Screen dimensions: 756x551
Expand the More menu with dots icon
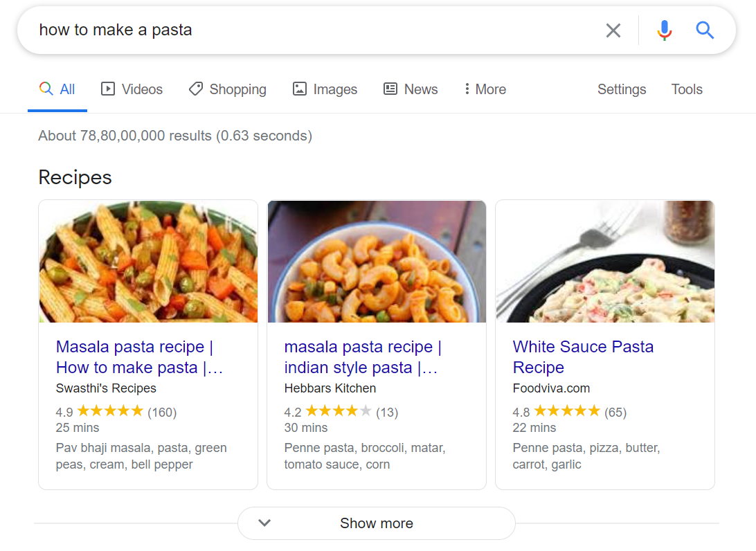coord(485,89)
